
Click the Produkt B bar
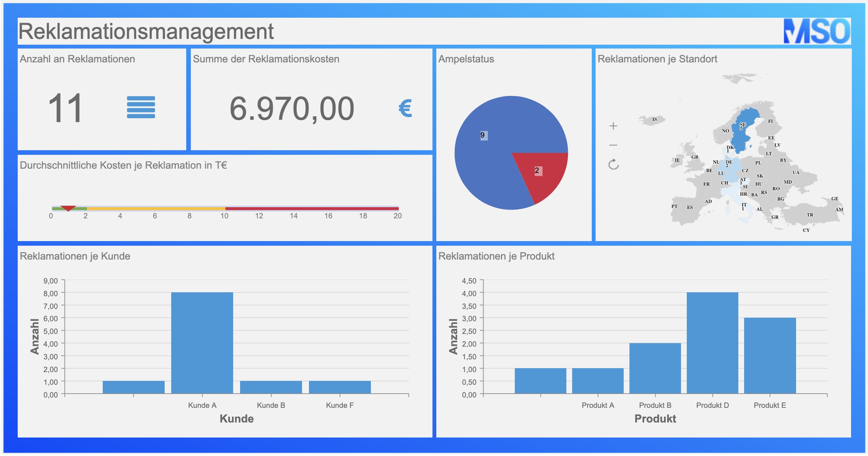click(x=655, y=368)
